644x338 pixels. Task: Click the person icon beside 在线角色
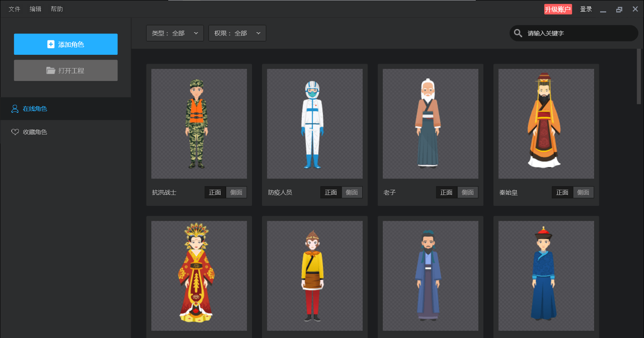[x=15, y=109]
